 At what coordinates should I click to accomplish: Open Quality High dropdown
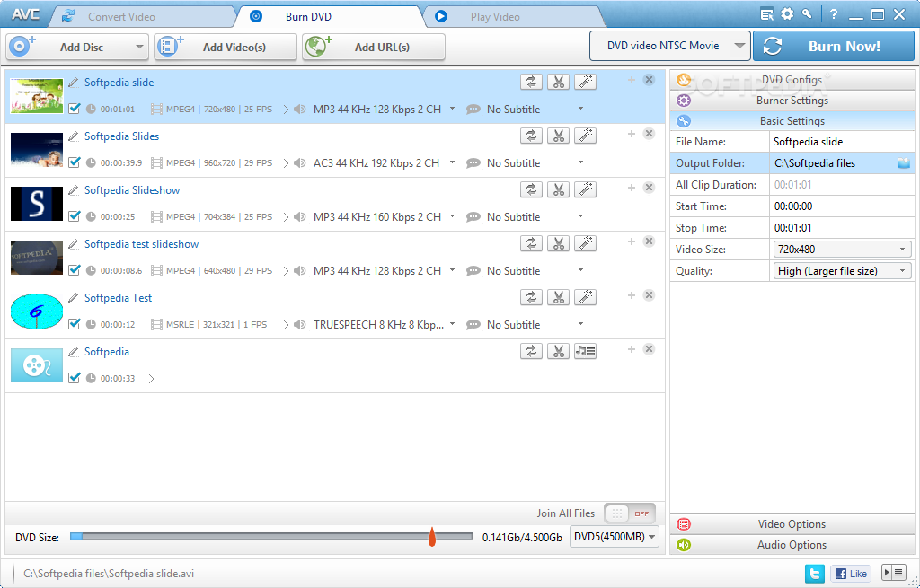click(x=842, y=271)
